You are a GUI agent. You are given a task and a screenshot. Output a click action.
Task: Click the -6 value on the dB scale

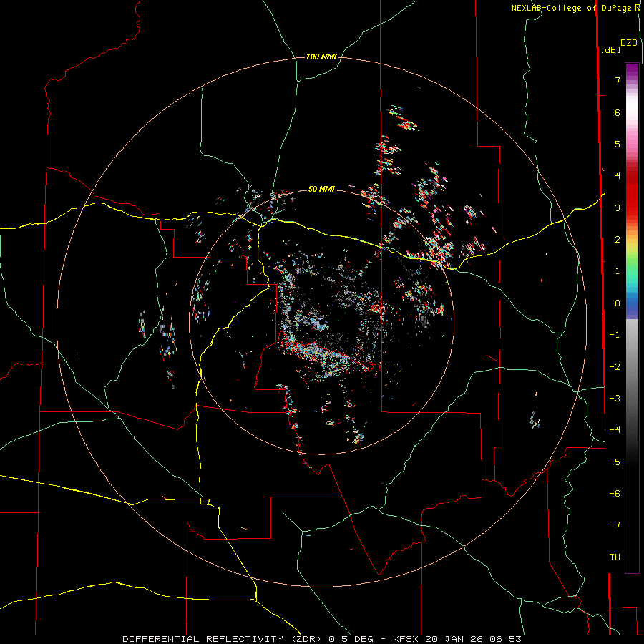[x=615, y=494]
